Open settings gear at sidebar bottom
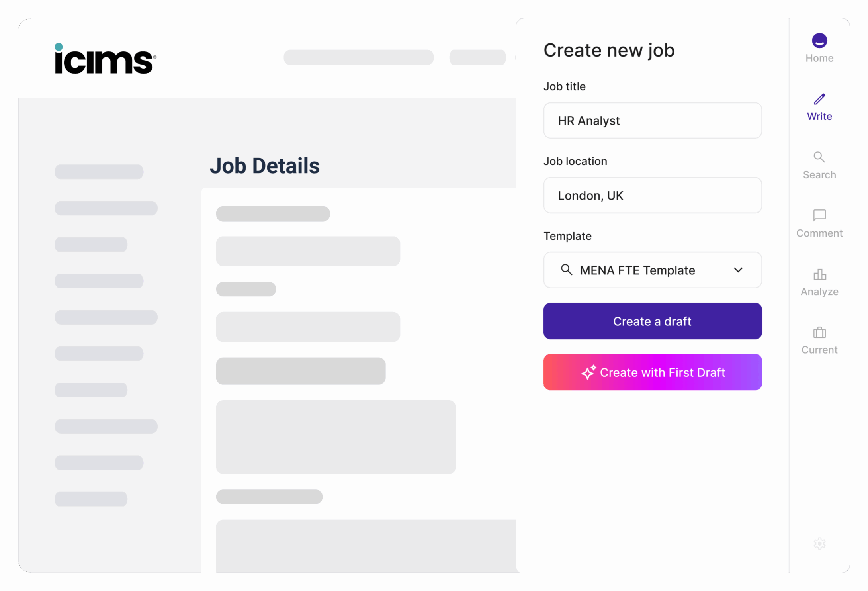 click(x=819, y=543)
